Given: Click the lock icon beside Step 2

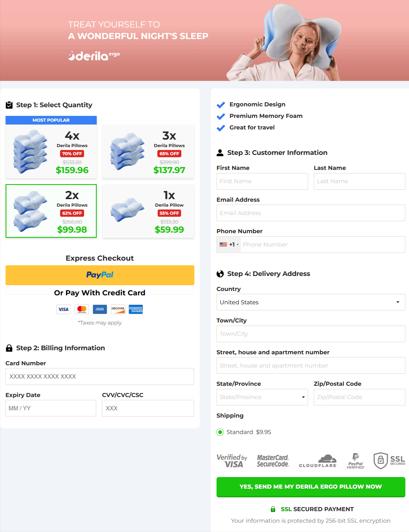Looking at the screenshot, I should 9,348.
